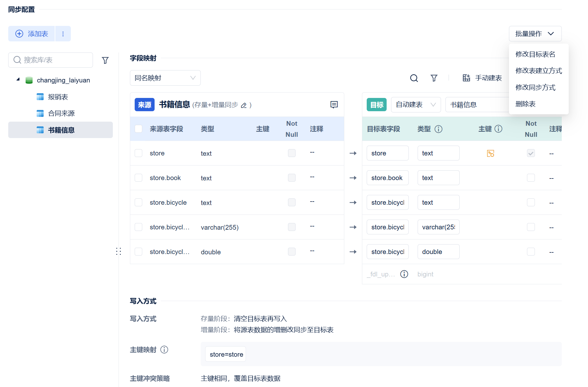Image resolution: width=588 pixels, height=387 pixels.
Task: Check the source checkbox for the varchar(255) row
Action: coord(138,227)
